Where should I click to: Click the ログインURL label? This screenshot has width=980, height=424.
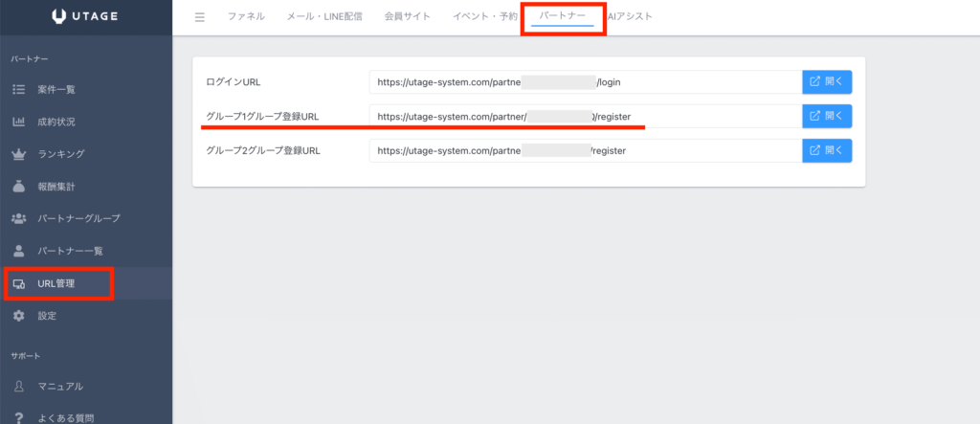pyautogui.click(x=234, y=82)
